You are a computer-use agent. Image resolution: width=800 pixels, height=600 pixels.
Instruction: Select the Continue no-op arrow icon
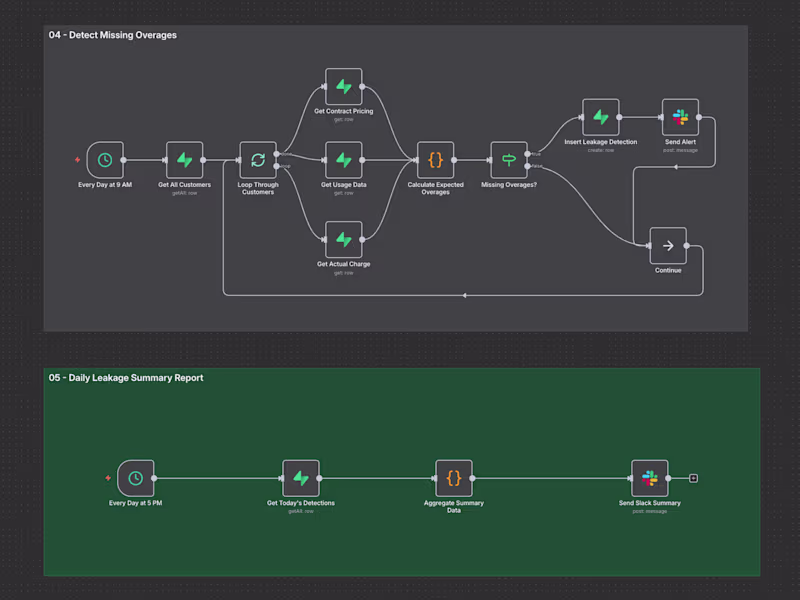[x=667, y=245]
